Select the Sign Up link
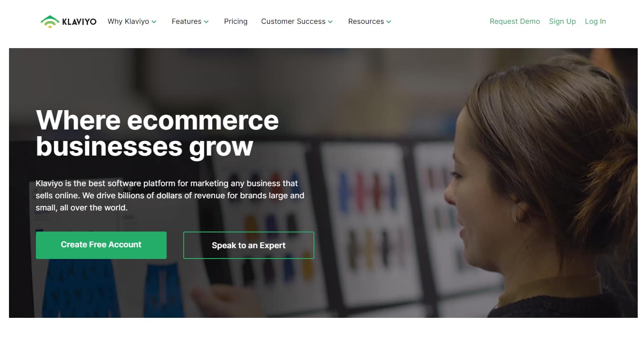This screenshot has height=339, width=644. click(562, 22)
